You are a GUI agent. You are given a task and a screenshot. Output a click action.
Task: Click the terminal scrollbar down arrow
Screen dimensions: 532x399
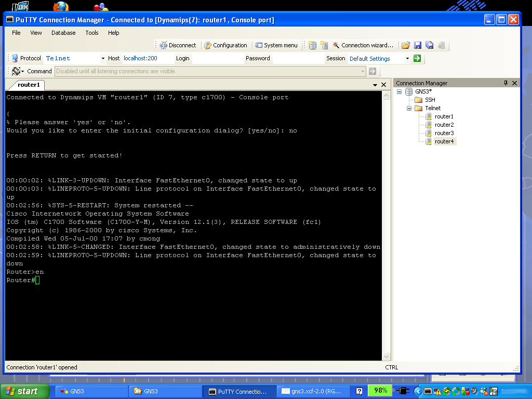[386, 356]
